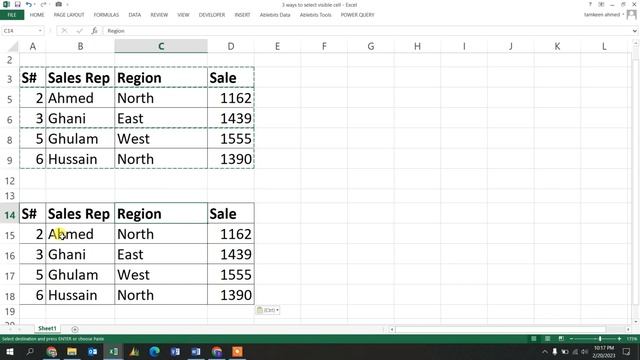Viewport: 640px width, 360px height.
Task: Expand the Name Box dropdown arrow
Action: pos(40,31)
